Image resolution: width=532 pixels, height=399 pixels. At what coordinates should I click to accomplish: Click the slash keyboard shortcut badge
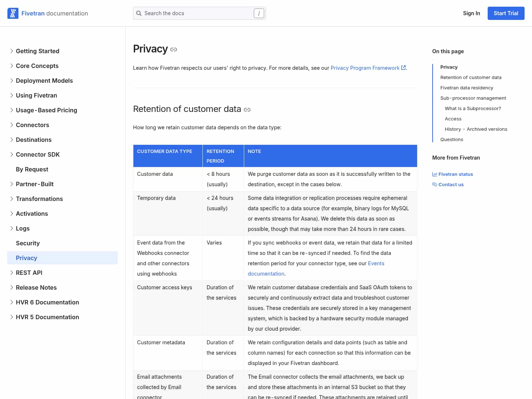tap(259, 13)
